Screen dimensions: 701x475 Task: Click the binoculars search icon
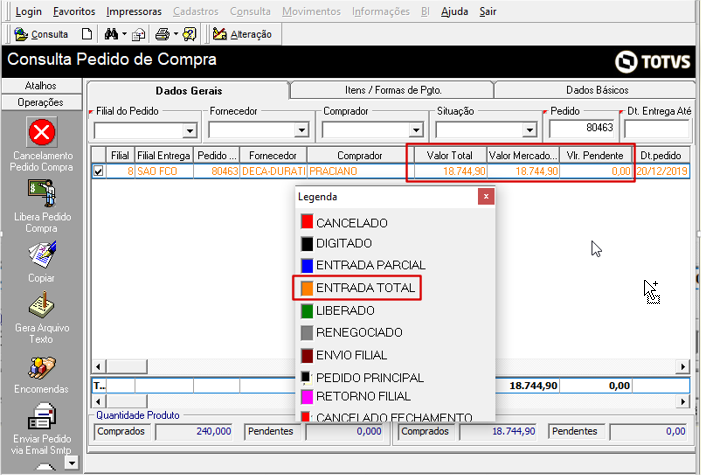(111, 34)
